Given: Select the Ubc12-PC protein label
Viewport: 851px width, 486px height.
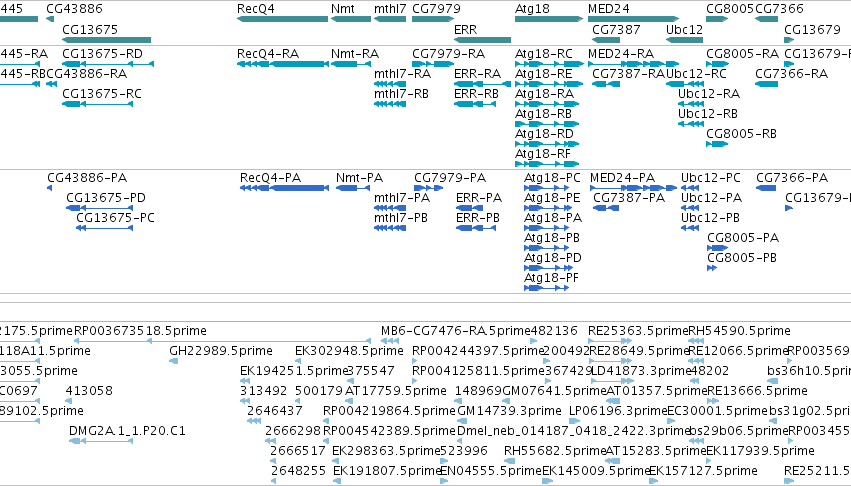Looking at the screenshot, I should 710,178.
